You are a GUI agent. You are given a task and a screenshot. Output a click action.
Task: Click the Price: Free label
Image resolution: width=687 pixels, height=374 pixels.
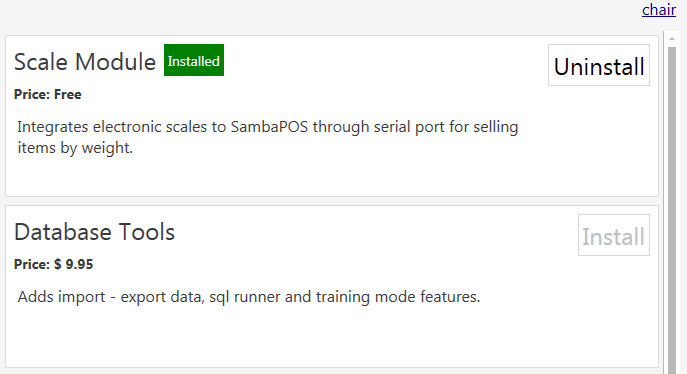pos(47,95)
